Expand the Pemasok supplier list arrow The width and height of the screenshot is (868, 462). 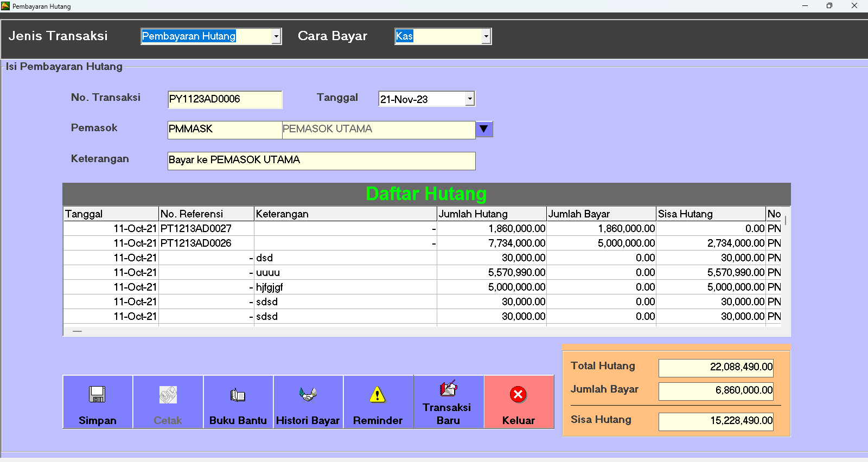click(484, 129)
